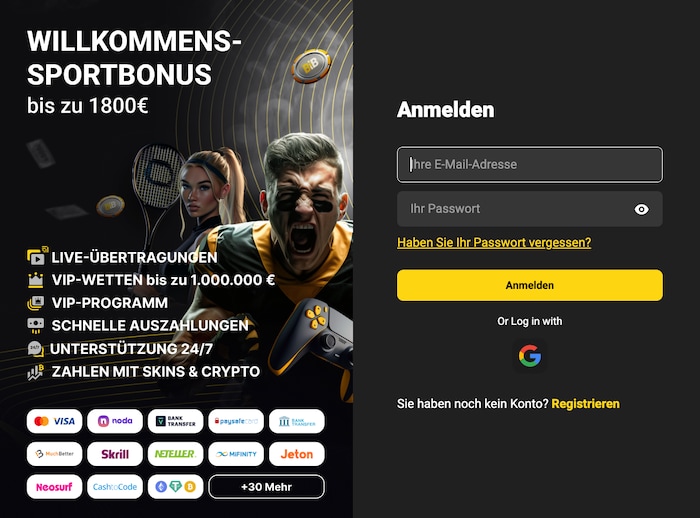Image resolution: width=700 pixels, height=518 pixels.
Task: Click the Live-Übertragungen feature icon
Action: click(37, 256)
